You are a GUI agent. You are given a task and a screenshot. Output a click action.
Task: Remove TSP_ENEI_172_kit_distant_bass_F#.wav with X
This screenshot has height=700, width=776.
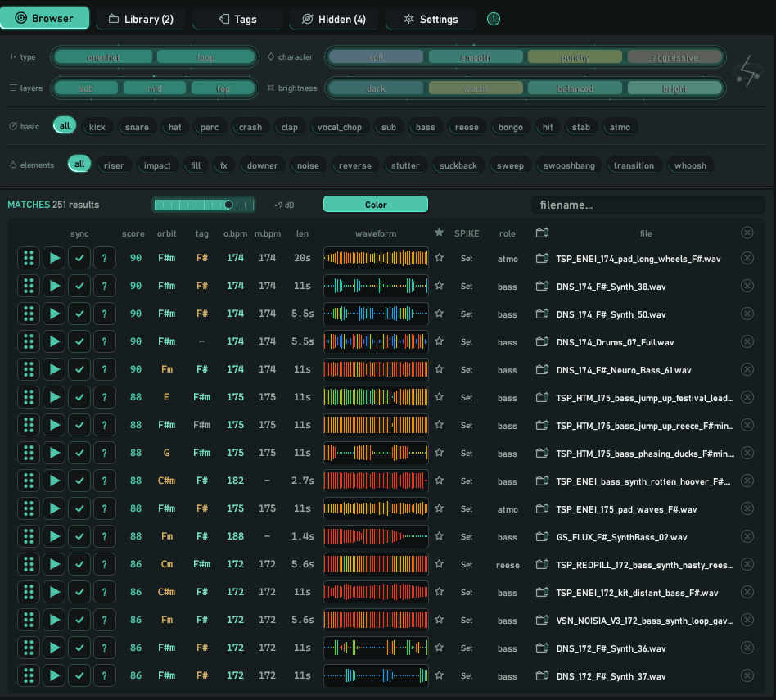(x=747, y=592)
